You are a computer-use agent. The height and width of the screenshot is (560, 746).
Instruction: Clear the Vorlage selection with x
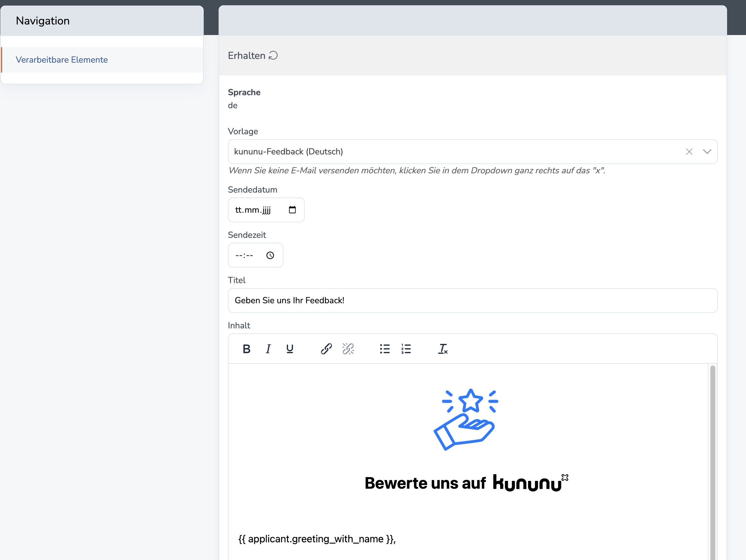tap(689, 152)
